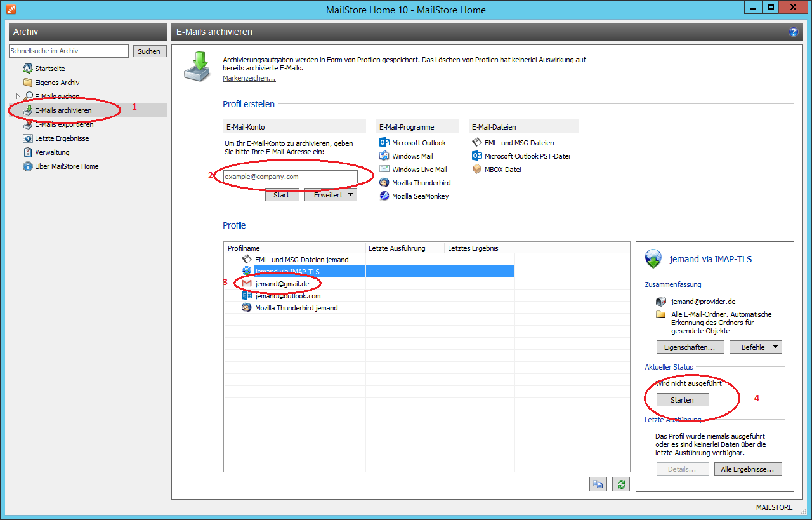This screenshot has height=520, width=812.
Task: Click the MBOX-Datei label
Action: 503,170
